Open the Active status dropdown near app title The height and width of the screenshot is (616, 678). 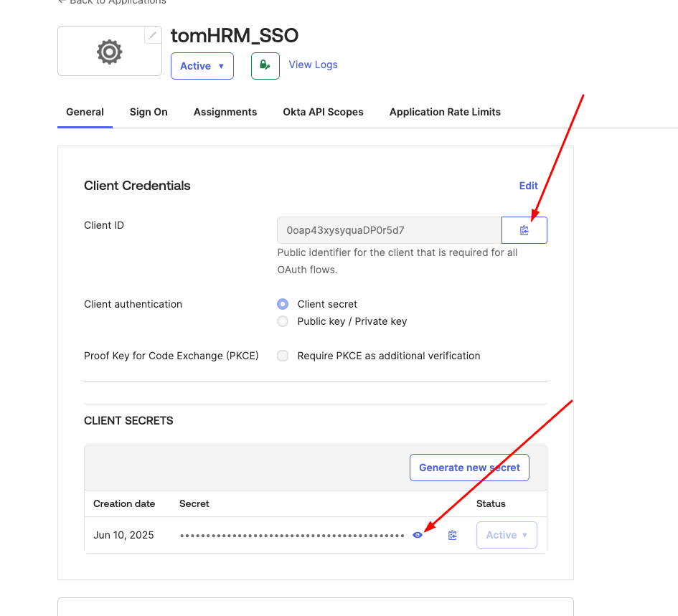pyautogui.click(x=202, y=66)
